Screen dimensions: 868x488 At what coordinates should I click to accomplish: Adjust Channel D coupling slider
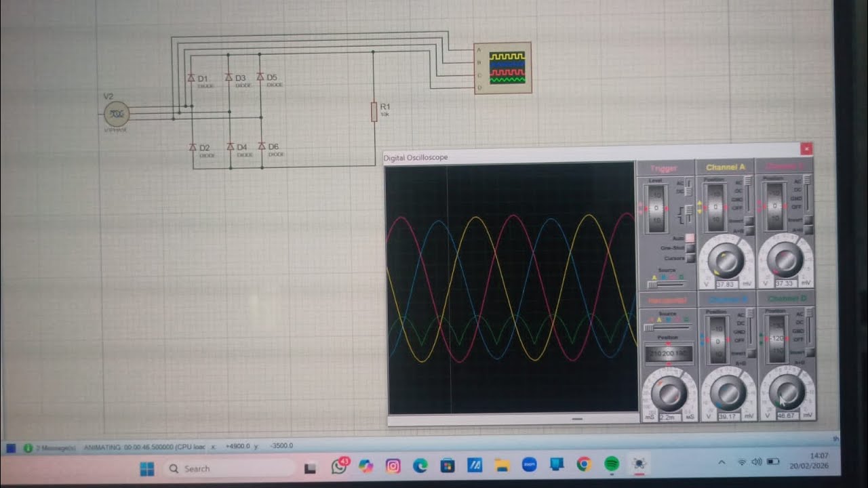[809, 324]
